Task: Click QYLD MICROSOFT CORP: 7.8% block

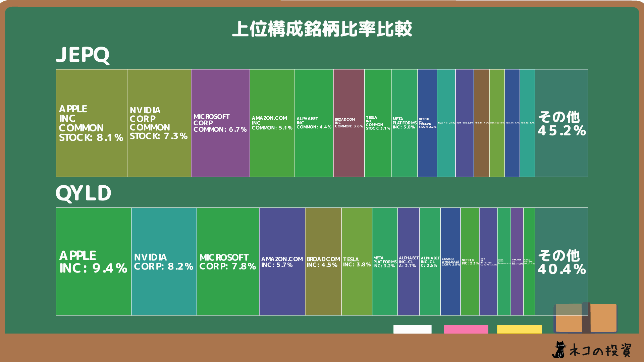Action: [228, 261]
